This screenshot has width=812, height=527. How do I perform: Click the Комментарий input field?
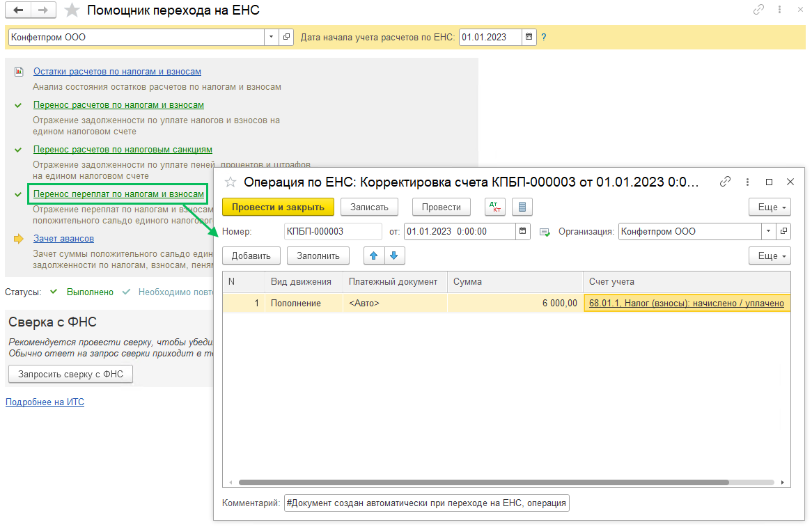[426, 503]
